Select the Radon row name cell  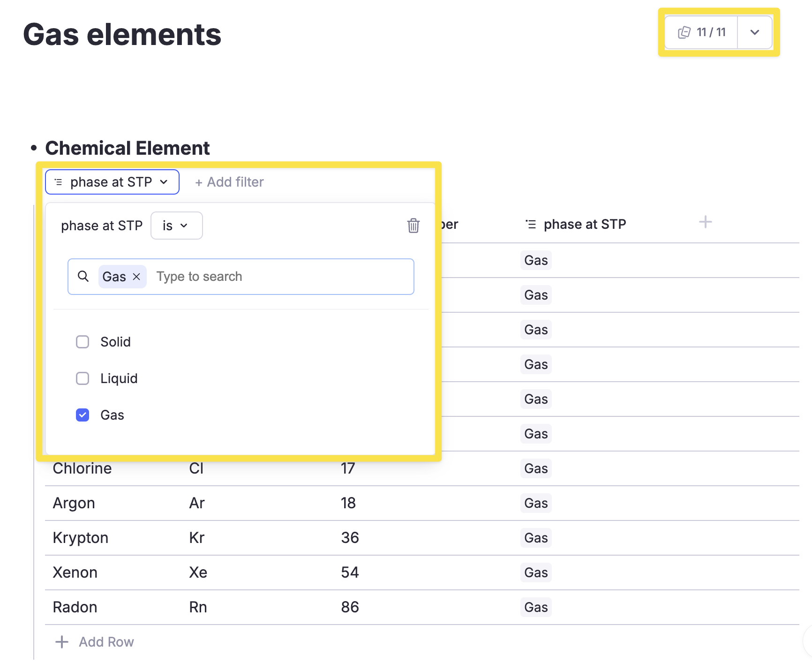coord(75,607)
